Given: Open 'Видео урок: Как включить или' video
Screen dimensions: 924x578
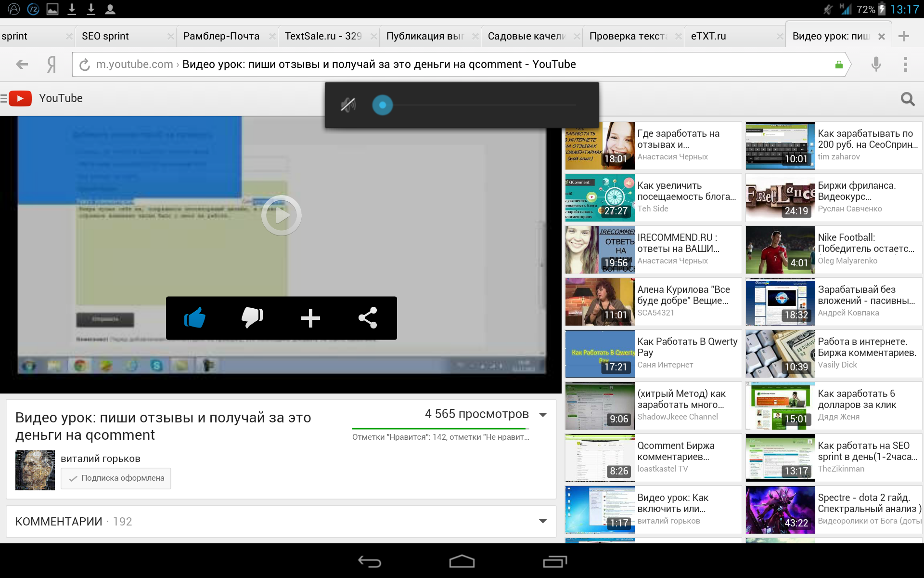Looking at the screenshot, I should [x=653, y=510].
